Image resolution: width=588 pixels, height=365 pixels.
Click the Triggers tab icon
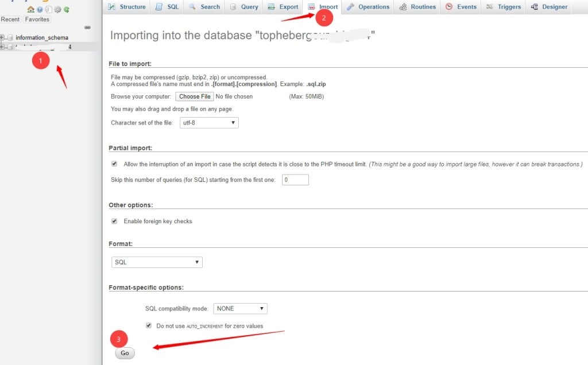[489, 7]
